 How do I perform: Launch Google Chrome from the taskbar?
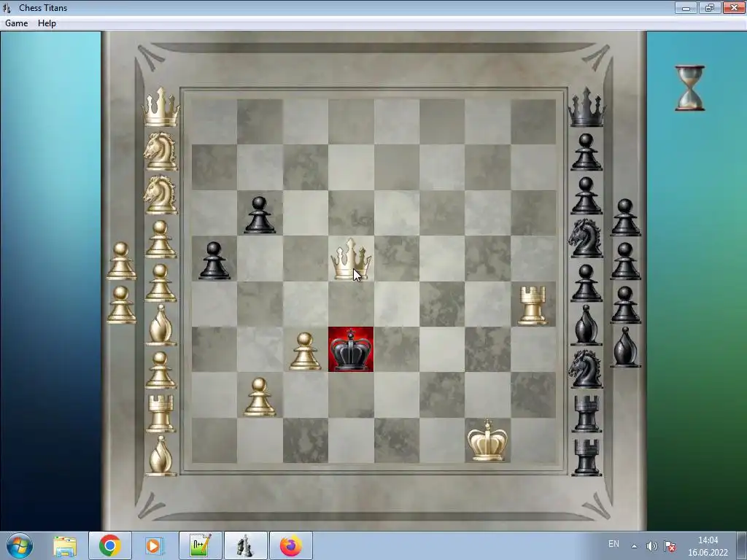coord(109,545)
